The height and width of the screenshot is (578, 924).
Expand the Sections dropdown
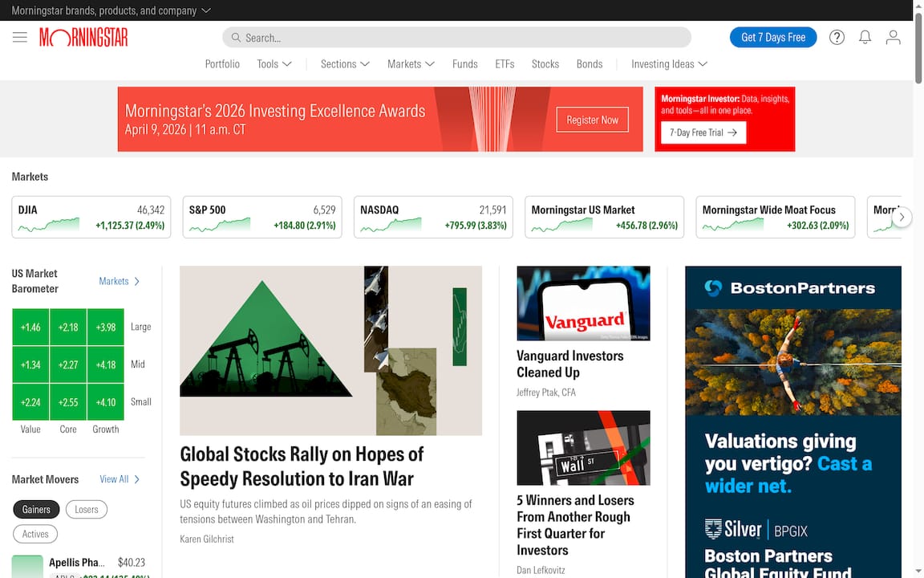[345, 64]
